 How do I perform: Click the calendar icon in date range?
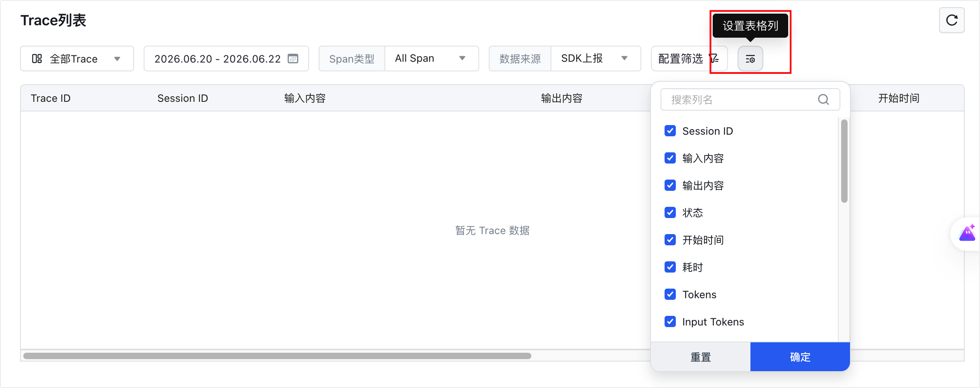(x=293, y=59)
